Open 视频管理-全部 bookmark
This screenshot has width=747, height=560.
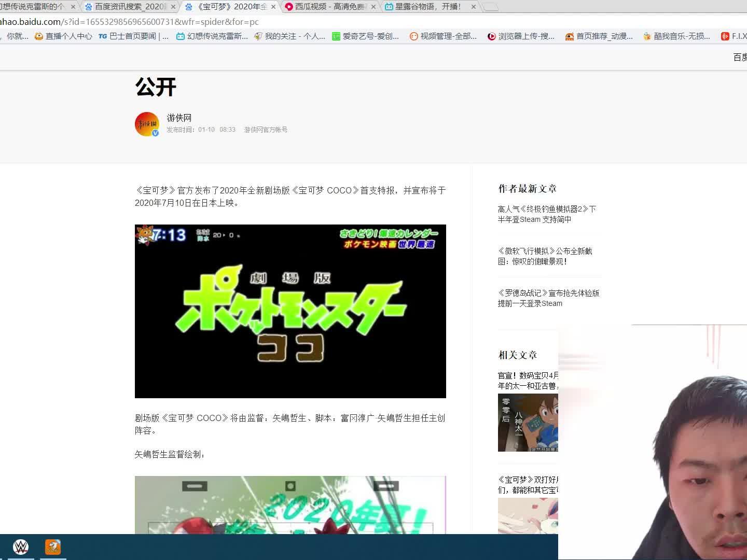click(x=443, y=36)
